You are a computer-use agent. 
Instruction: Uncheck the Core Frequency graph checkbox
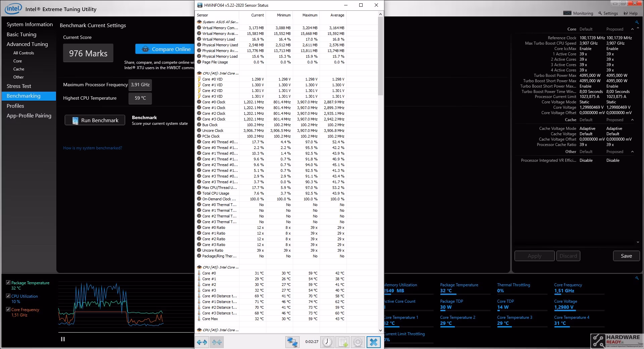[x=8, y=309]
